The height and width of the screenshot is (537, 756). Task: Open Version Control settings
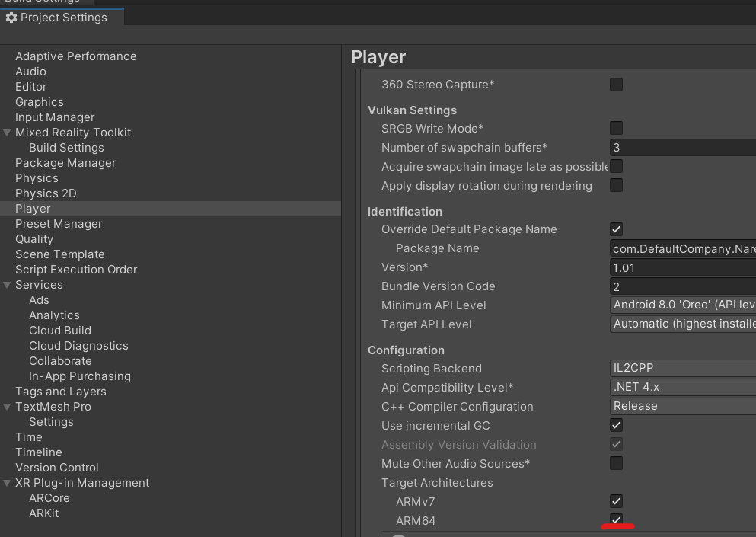[x=57, y=468]
